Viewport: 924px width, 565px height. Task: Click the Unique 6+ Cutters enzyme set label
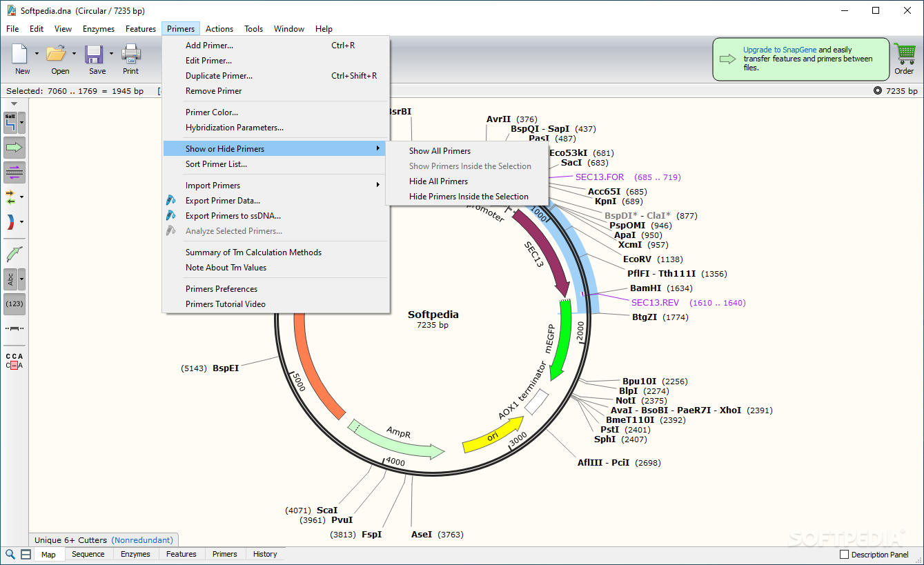click(x=71, y=540)
